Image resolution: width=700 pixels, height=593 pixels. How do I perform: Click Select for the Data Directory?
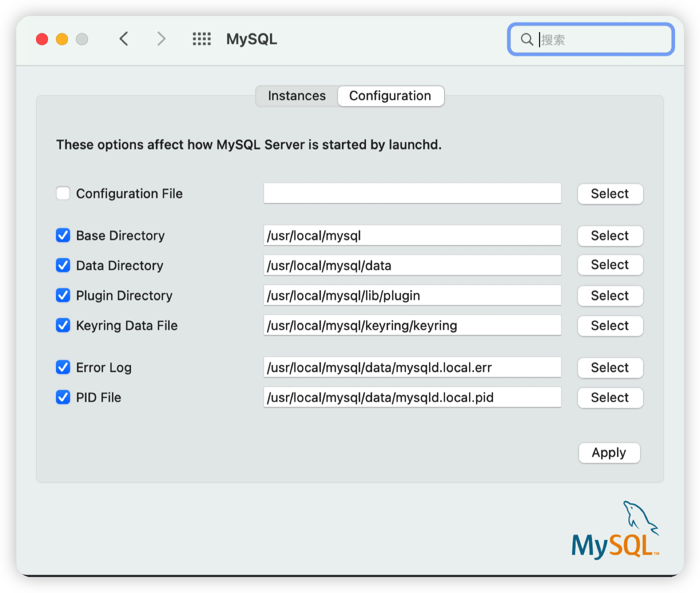coord(610,265)
